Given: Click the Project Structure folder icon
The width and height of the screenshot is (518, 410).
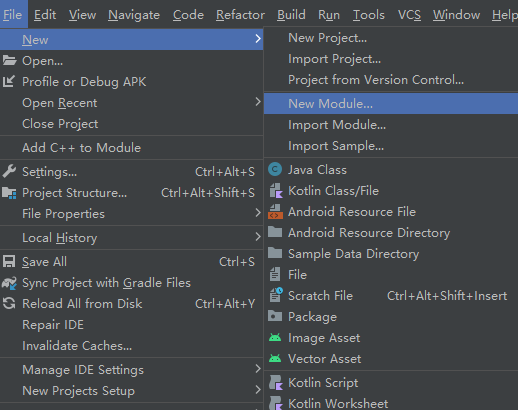Looking at the screenshot, I should click(x=9, y=193).
